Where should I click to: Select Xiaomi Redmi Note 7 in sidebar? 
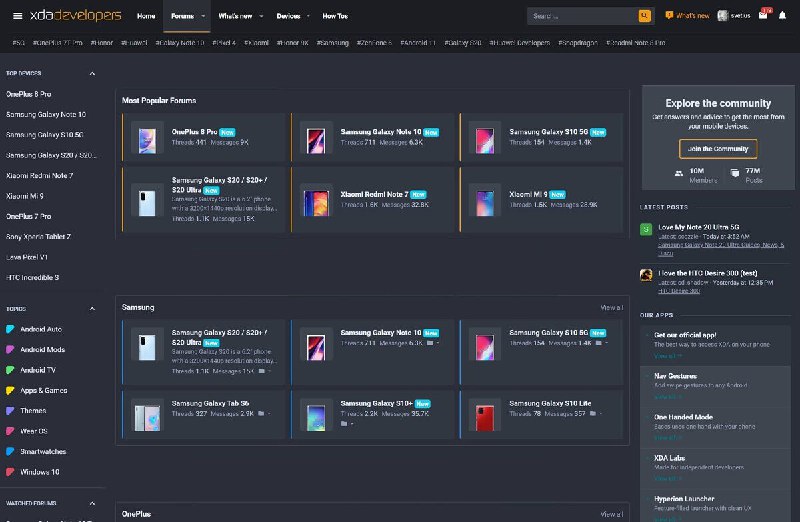(x=39, y=176)
